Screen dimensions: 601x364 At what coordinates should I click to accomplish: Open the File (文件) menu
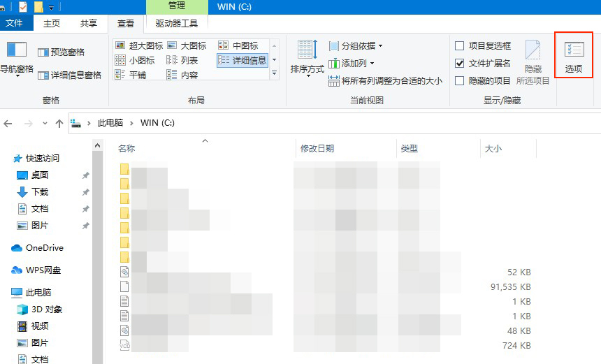[14, 23]
